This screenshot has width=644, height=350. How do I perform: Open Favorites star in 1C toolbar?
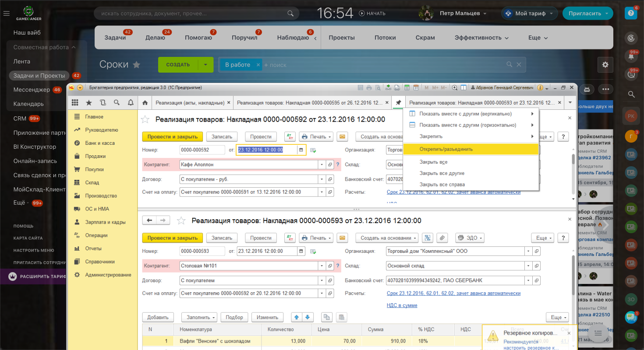tap(89, 103)
